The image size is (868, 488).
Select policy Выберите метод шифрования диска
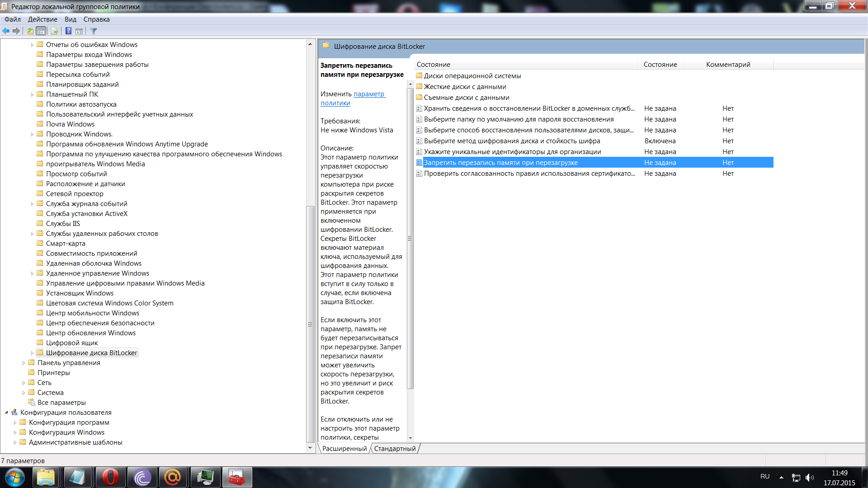coord(512,141)
